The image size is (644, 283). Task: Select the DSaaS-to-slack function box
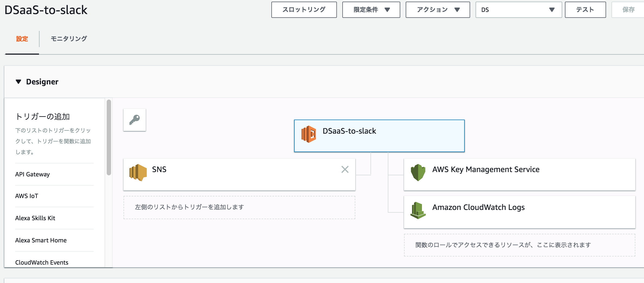click(x=379, y=136)
